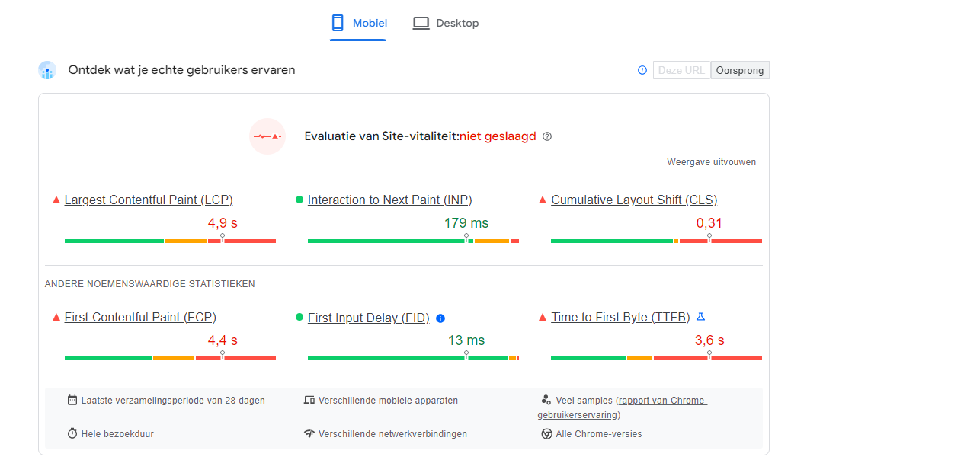Click the mobile phone icon on the Mobiel tab

[x=336, y=23]
